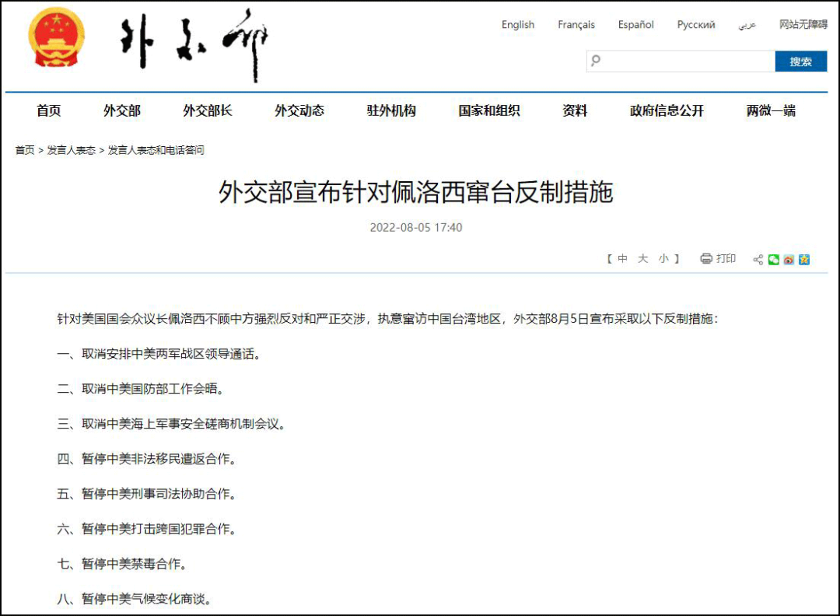This screenshot has width=840, height=616.
Task: Set font size to 小 (small)
Action: [663, 259]
